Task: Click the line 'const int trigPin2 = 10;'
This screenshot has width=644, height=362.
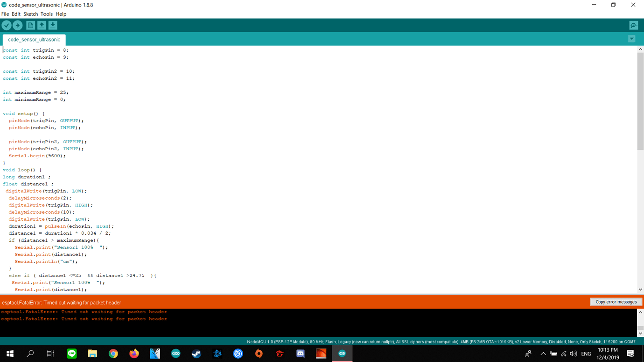Action: [x=39, y=71]
